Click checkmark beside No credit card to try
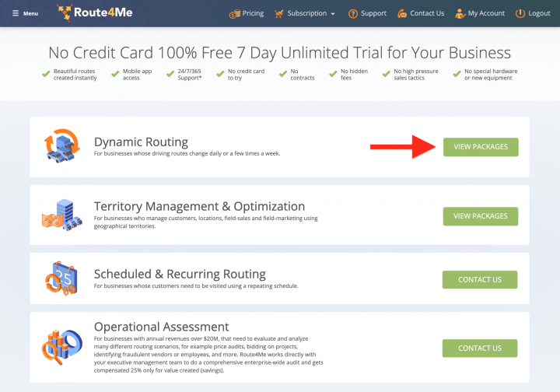The width and height of the screenshot is (560, 392). click(x=220, y=74)
